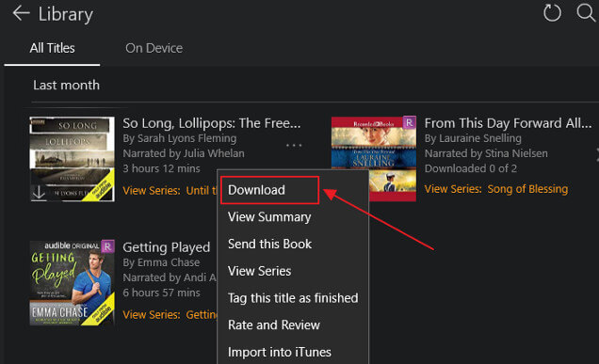Open So Long Lollipops three-dot options
This screenshot has height=364, width=599.
tap(294, 146)
